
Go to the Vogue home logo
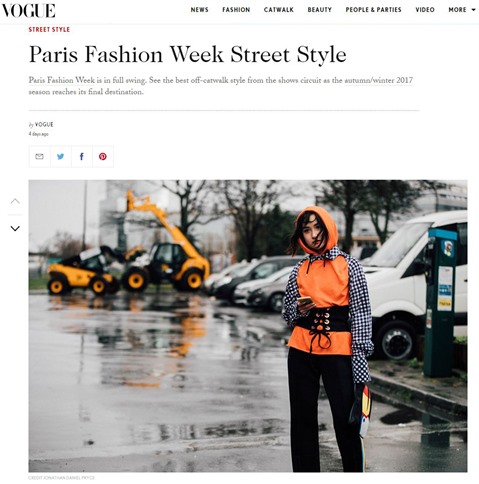28,11
